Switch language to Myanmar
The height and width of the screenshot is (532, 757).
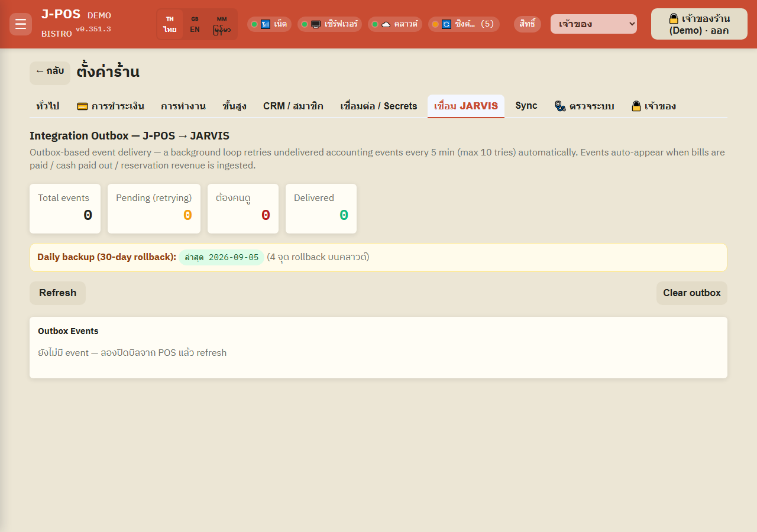click(x=222, y=24)
